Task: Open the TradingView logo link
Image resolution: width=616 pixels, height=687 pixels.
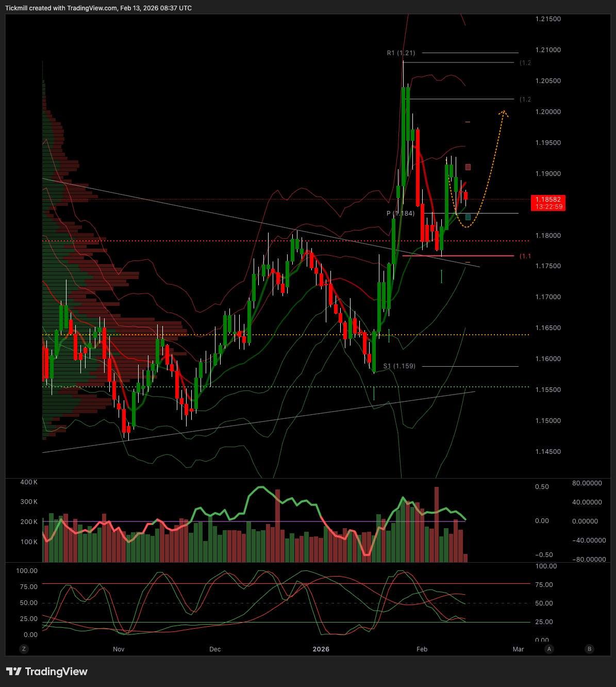Action: tap(47, 672)
